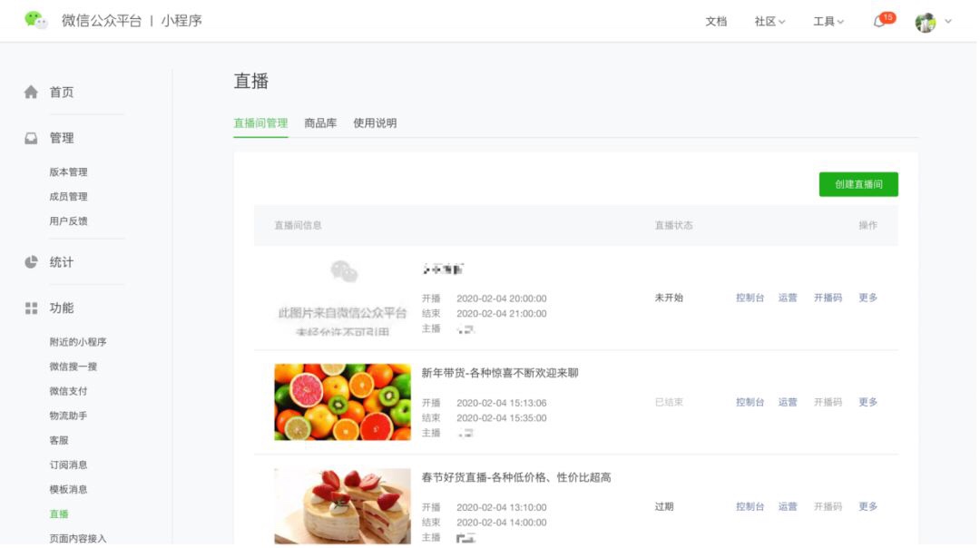Click 文档 in the top menu
Image resolution: width=980 pixels, height=548 pixels.
tap(716, 21)
